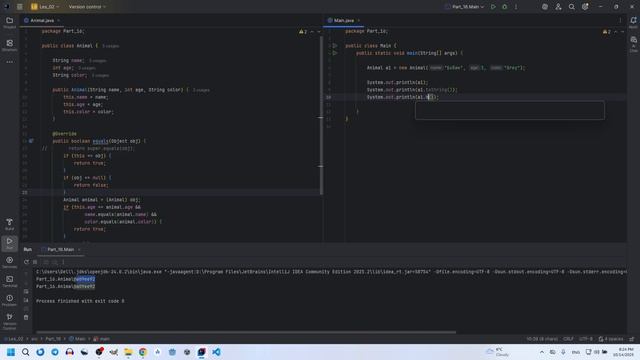Open the AI assistant icon in title bar
This screenshot has width=640, height=360.
(x=544, y=7)
